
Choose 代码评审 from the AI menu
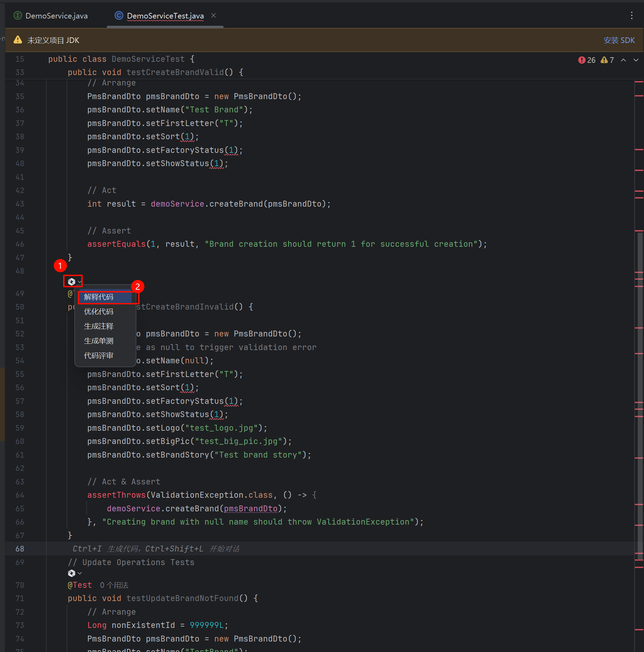click(x=105, y=356)
